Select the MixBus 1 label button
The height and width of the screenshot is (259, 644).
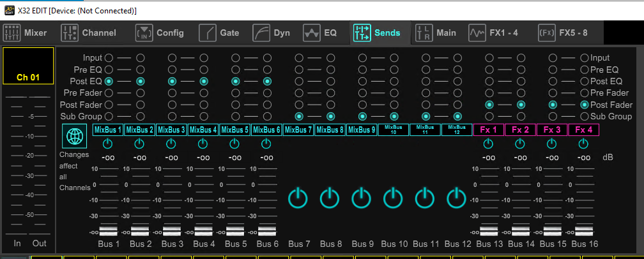point(108,130)
